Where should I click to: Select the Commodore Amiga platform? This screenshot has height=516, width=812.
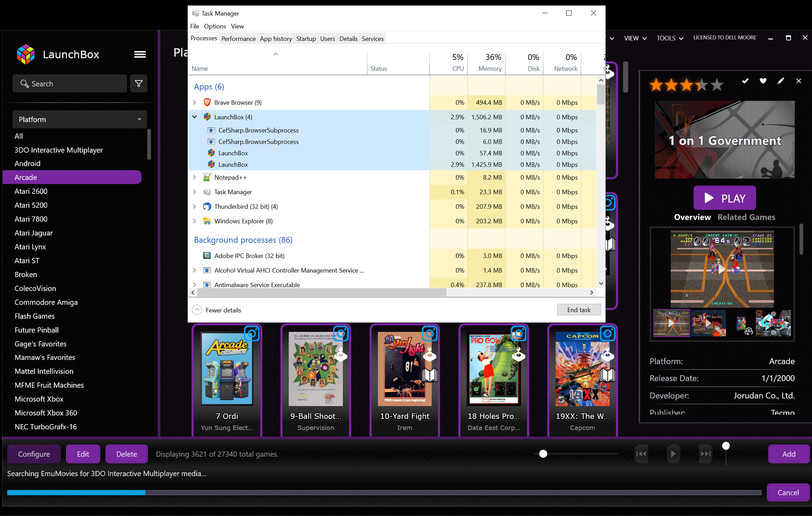tap(46, 302)
